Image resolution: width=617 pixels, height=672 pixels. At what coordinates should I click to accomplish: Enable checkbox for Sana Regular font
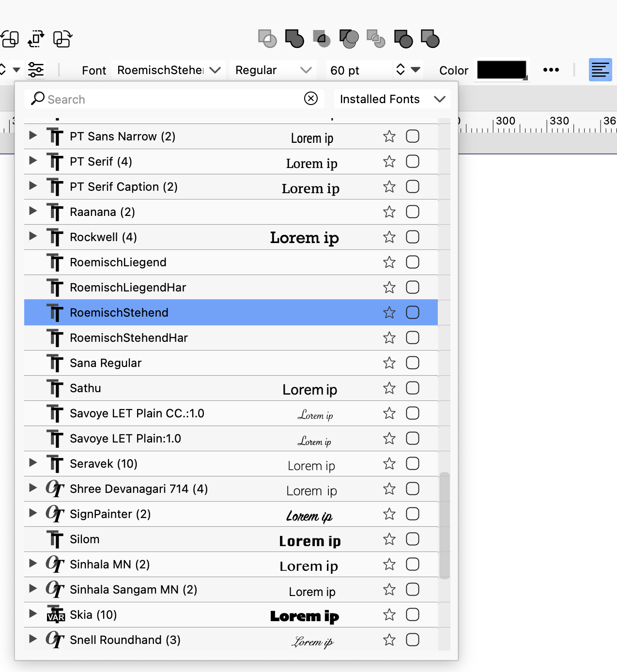click(x=413, y=363)
